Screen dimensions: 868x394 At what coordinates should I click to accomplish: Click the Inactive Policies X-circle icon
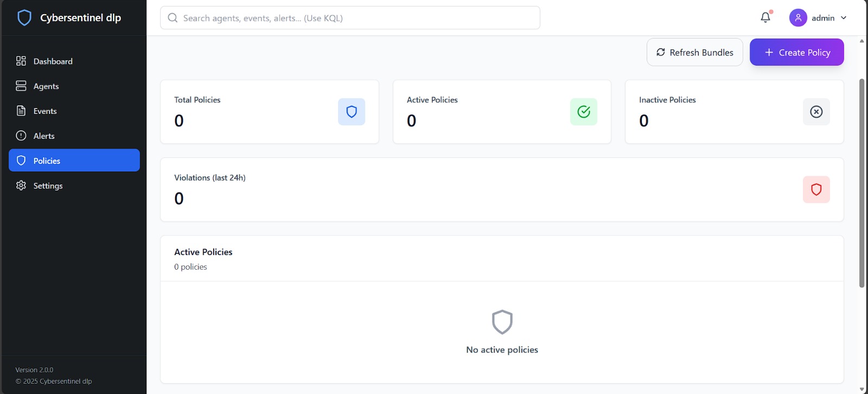816,112
